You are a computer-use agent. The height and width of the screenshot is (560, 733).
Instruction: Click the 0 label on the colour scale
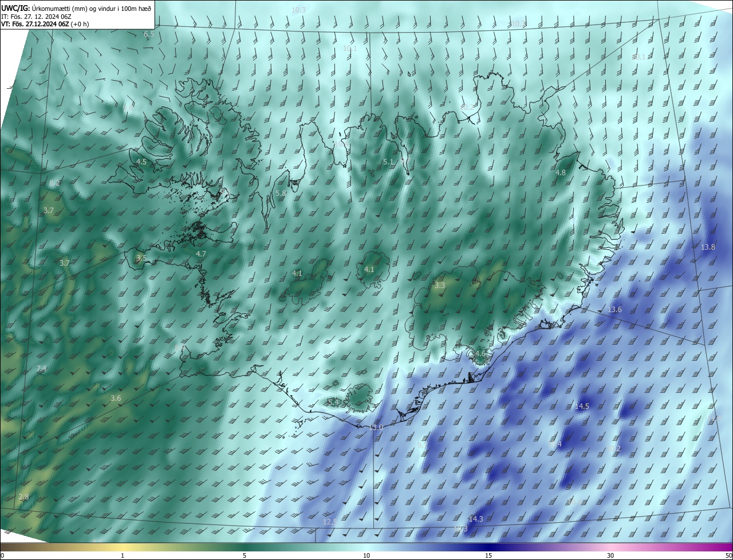click(x=2, y=555)
